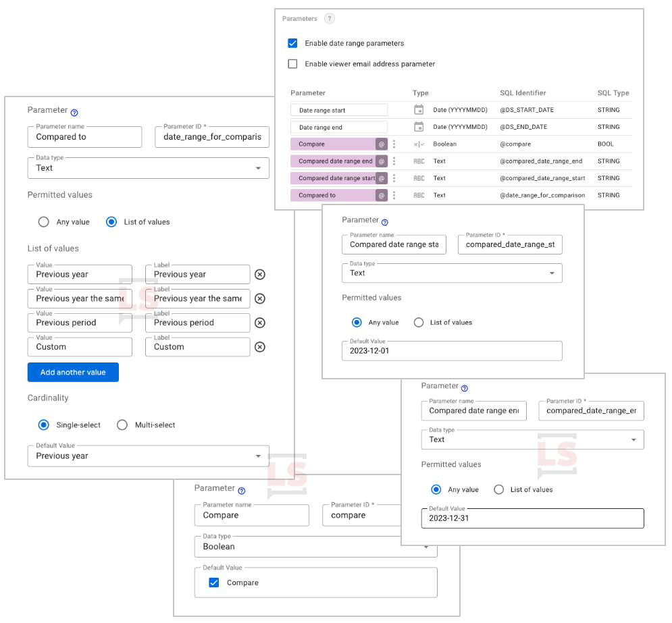Screen dimensions: 672x623
Task: Select List of values in date range end panel
Action: coord(499,489)
